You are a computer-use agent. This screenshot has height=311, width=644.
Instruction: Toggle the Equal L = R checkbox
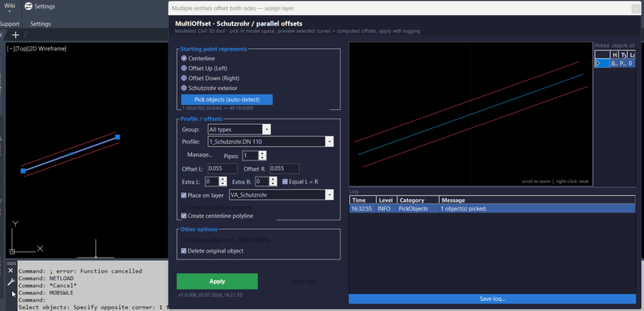pos(285,182)
